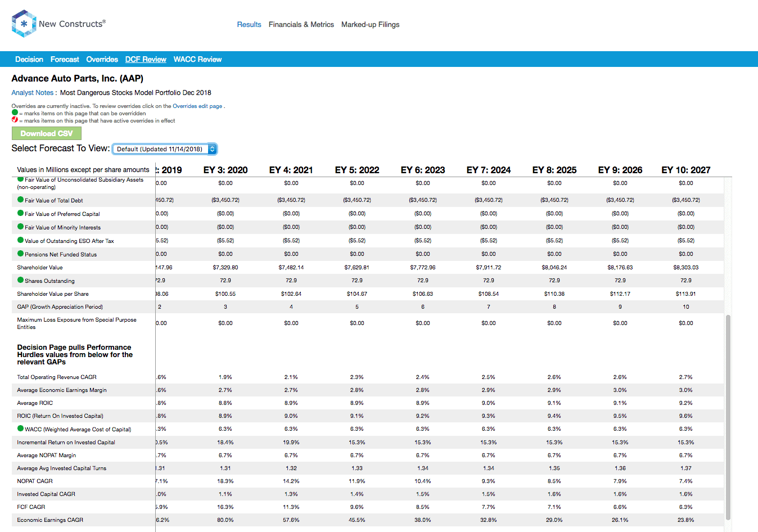
Task: Click the EY 8: 2025 column header
Action: coord(554,170)
